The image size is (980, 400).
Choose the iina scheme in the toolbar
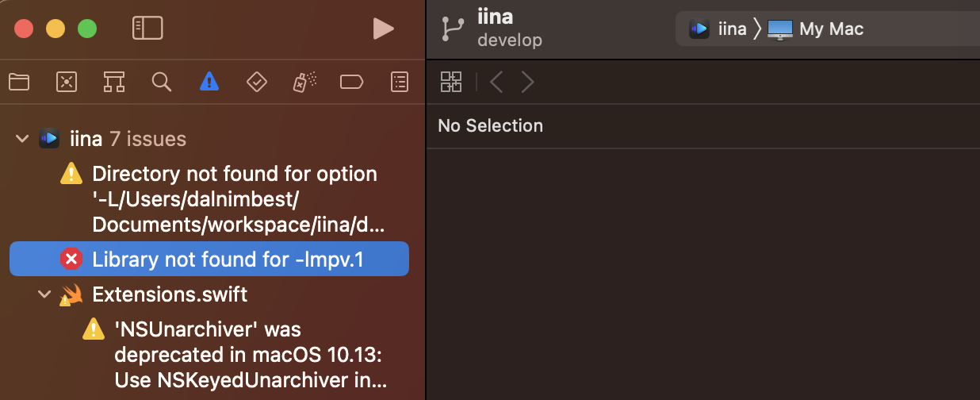tap(718, 29)
